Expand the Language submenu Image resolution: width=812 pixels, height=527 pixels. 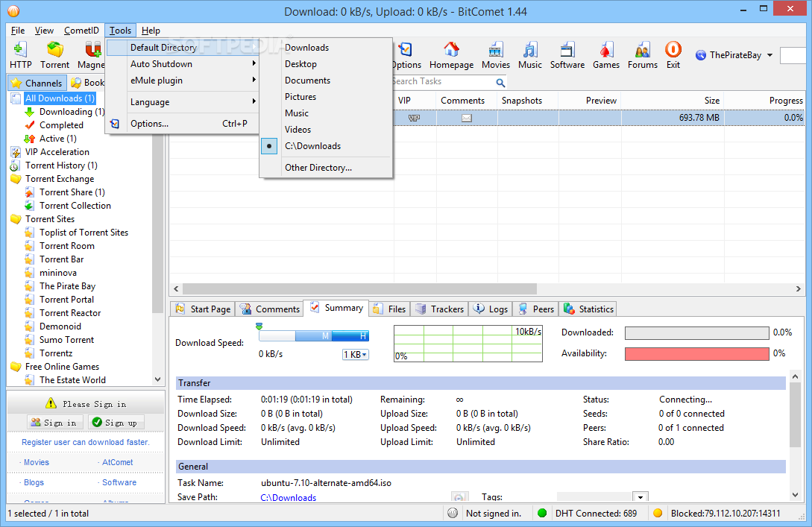click(182, 102)
